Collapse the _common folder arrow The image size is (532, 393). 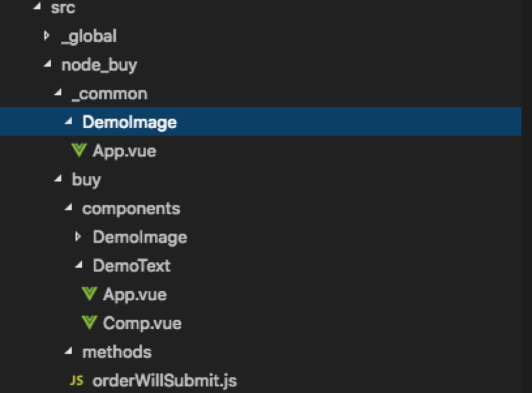pyautogui.click(x=59, y=92)
